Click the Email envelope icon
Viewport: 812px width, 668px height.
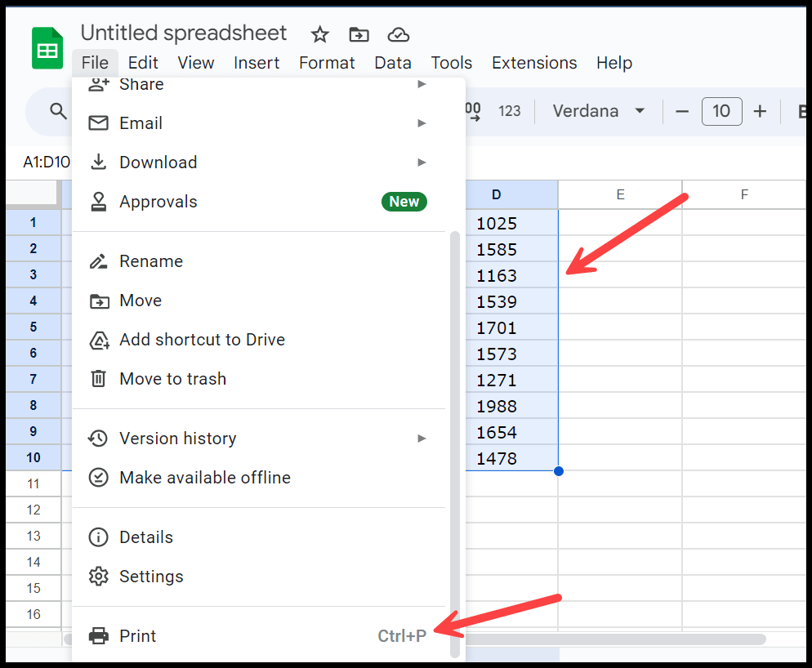click(98, 122)
